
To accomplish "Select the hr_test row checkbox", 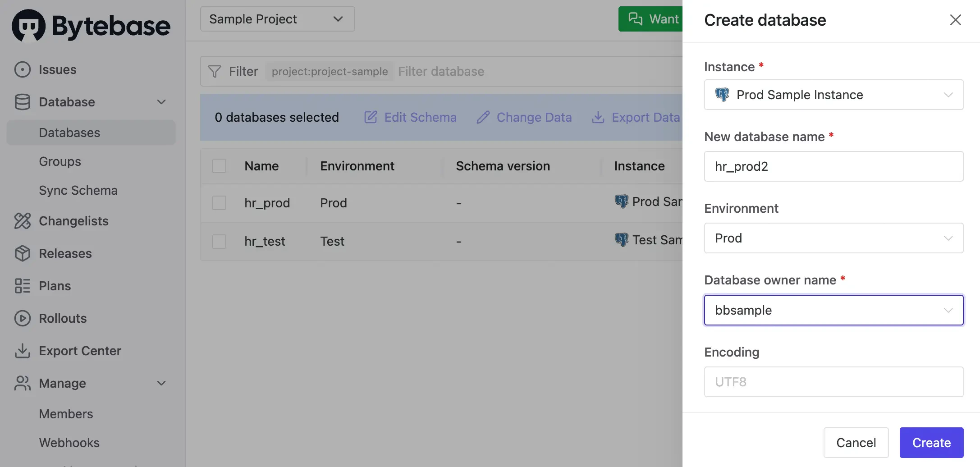I will tap(219, 241).
